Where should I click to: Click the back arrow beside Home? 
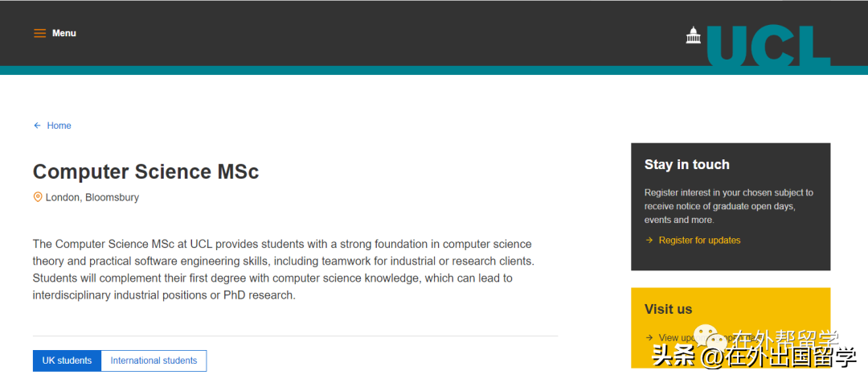coord(37,126)
